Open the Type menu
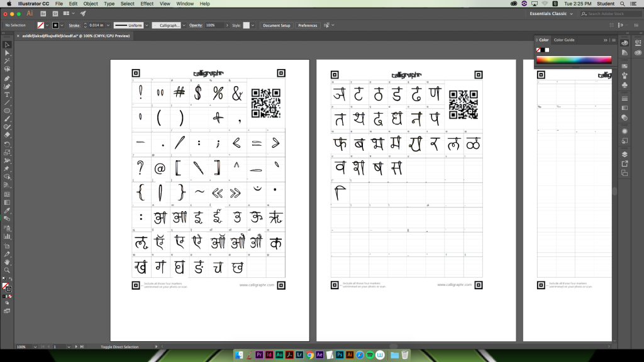The image size is (644, 362). pos(109,4)
